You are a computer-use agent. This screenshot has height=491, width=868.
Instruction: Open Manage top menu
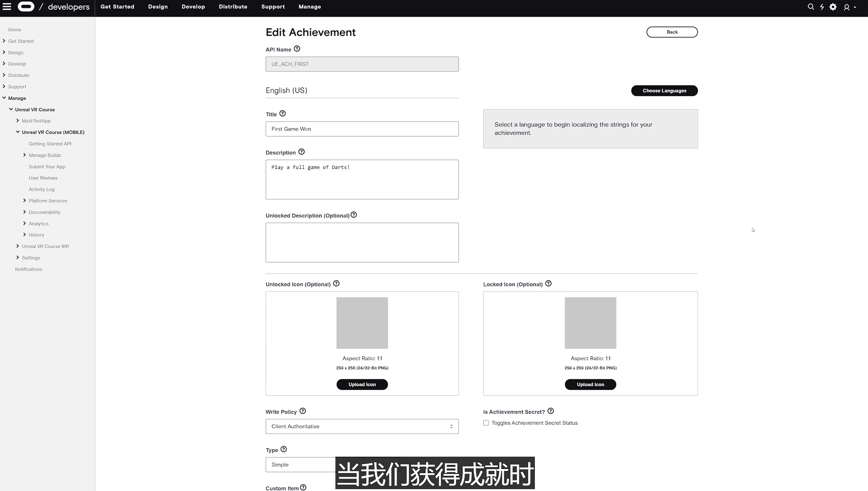click(310, 7)
